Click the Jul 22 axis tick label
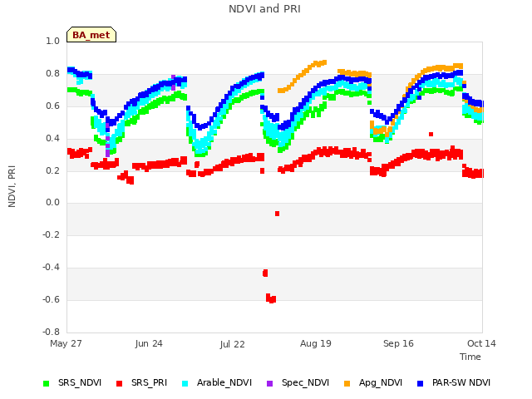 pyautogui.click(x=232, y=344)
